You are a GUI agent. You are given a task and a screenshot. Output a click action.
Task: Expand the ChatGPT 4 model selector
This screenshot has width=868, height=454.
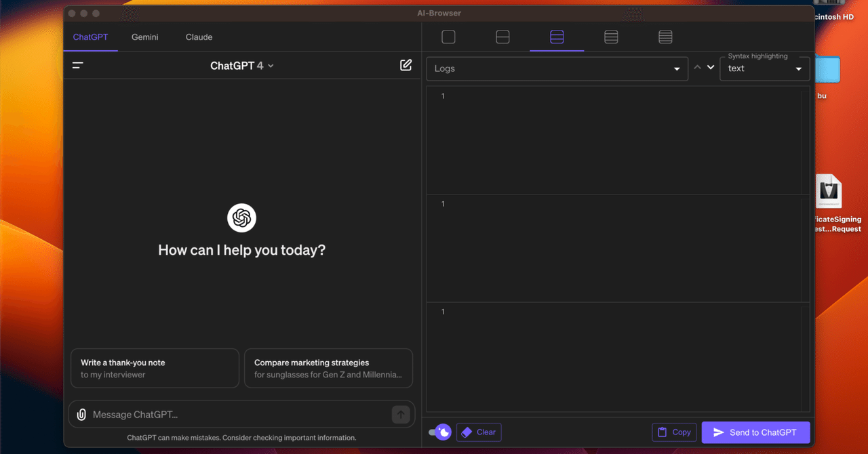tap(242, 66)
